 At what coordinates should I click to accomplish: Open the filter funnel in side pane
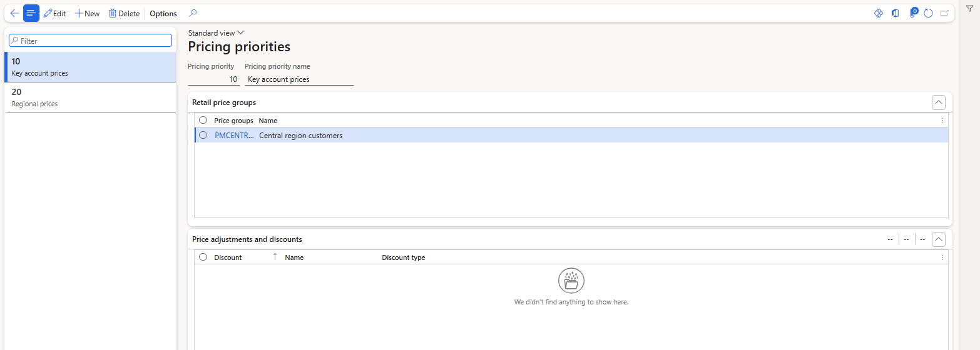click(x=969, y=8)
